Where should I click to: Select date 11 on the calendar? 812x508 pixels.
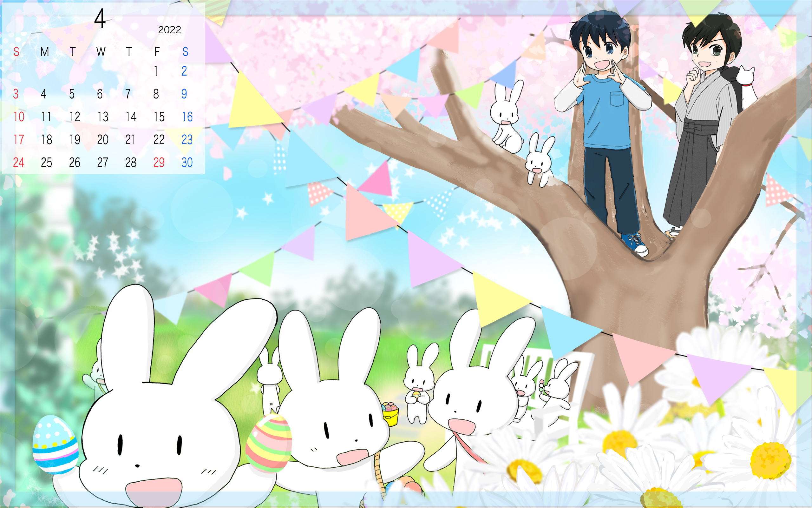tap(46, 117)
